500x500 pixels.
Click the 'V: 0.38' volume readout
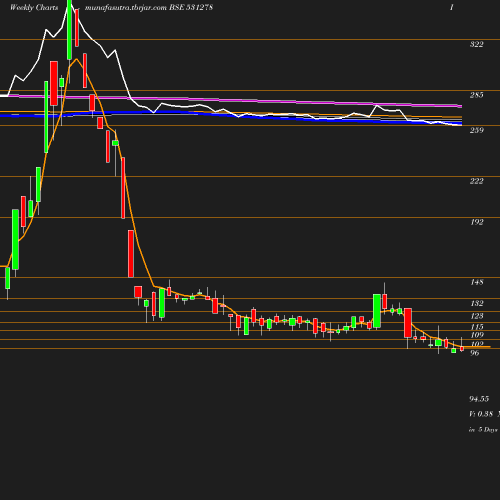(481, 414)
